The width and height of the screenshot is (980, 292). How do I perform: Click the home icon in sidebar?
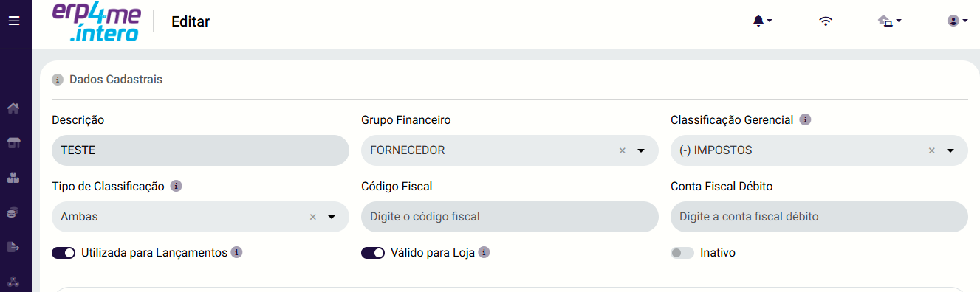pos(13,108)
